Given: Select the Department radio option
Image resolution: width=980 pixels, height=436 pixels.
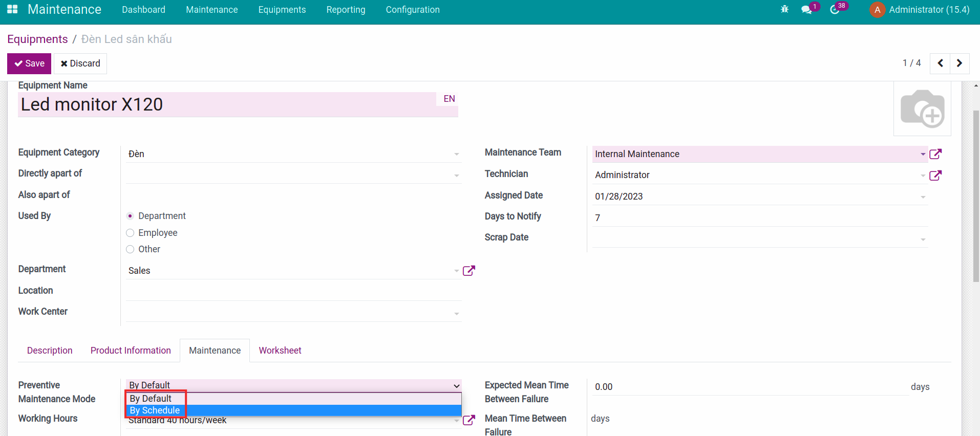Looking at the screenshot, I should 130,216.
